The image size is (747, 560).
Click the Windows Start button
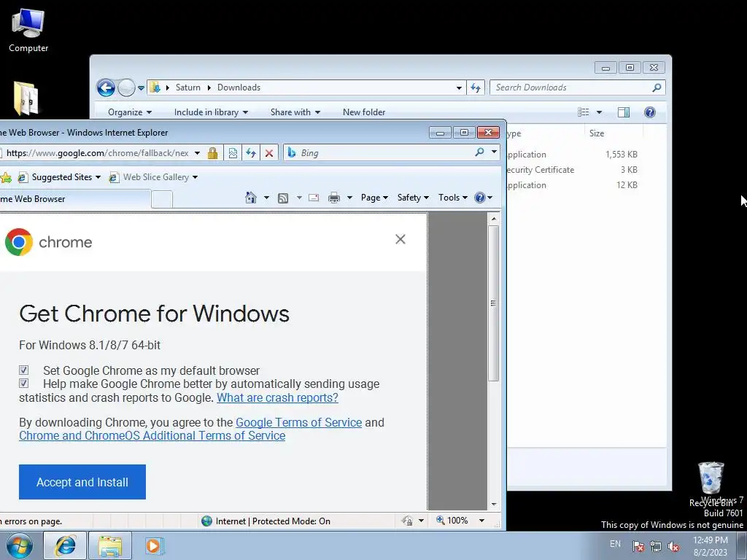(x=20, y=545)
